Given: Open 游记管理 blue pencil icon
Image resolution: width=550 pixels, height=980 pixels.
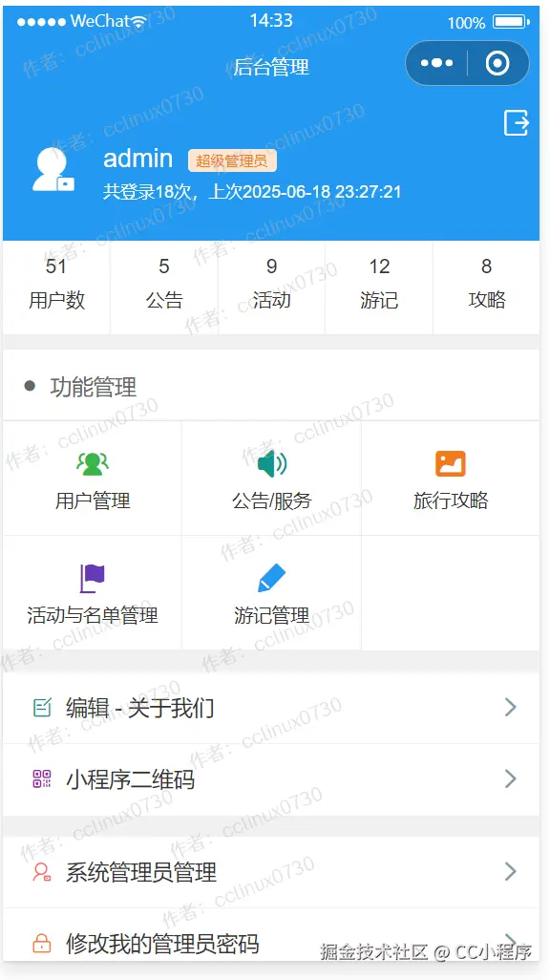Looking at the screenshot, I should pos(272,578).
